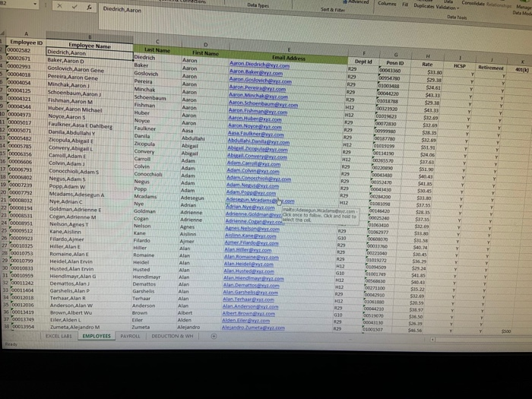
Task: Switch to the EXCEL LAB1 sheet tab
Action: coord(59,336)
